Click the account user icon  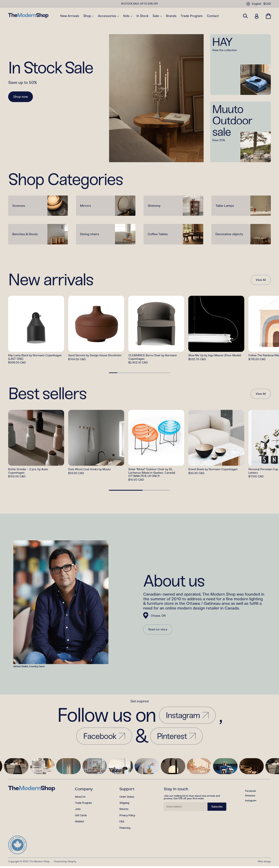257,16
